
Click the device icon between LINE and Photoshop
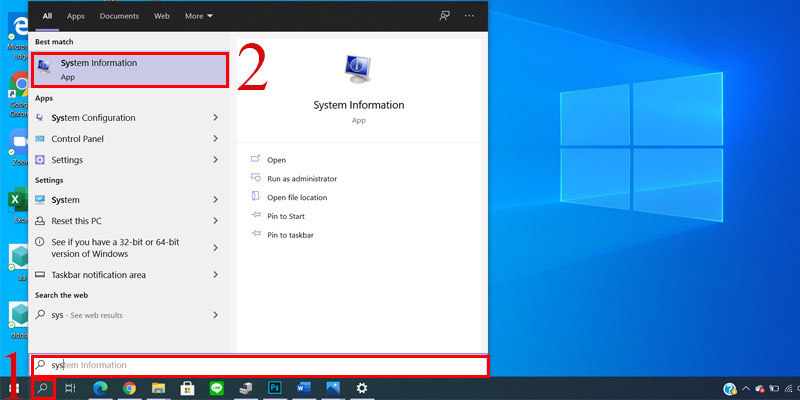(x=246, y=389)
